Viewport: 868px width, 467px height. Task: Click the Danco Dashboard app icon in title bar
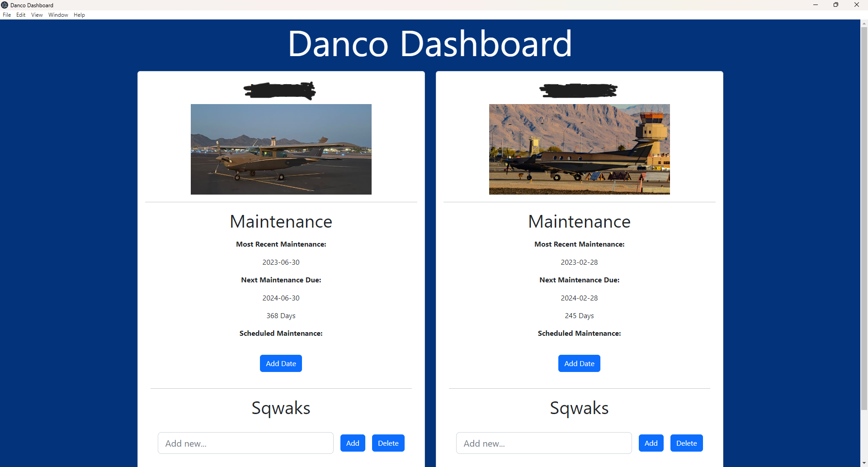click(x=5, y=5)
